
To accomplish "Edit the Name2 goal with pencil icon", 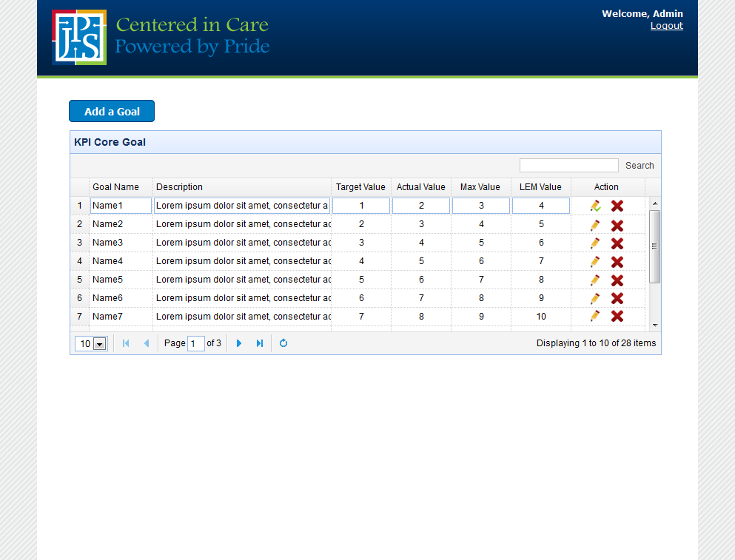I will (x=595, y=226).
